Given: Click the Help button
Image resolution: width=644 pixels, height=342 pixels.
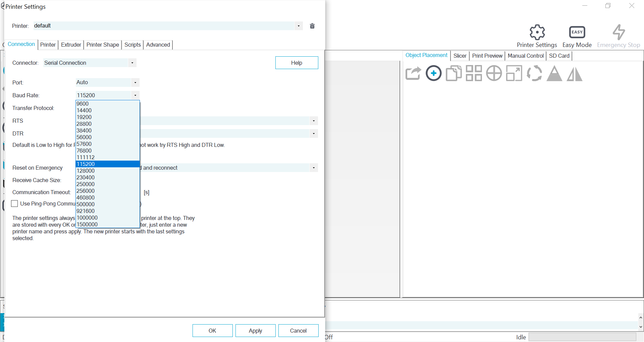Looking at the screenshot, I should point(297,63).
